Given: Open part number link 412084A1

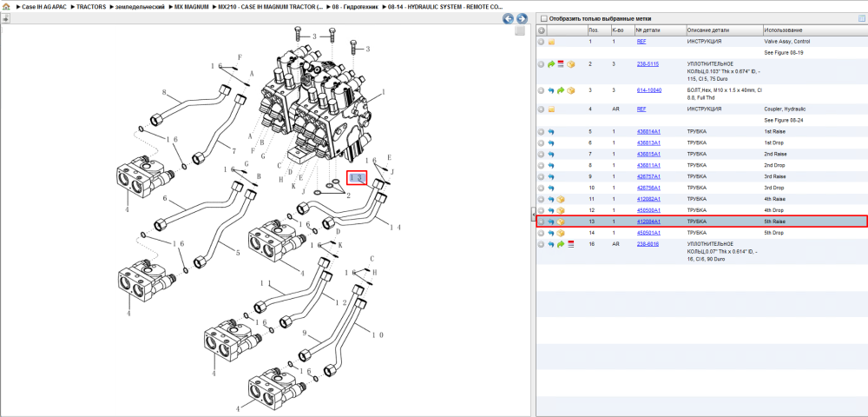Looking at the screenshot, I should coord(648,222).
